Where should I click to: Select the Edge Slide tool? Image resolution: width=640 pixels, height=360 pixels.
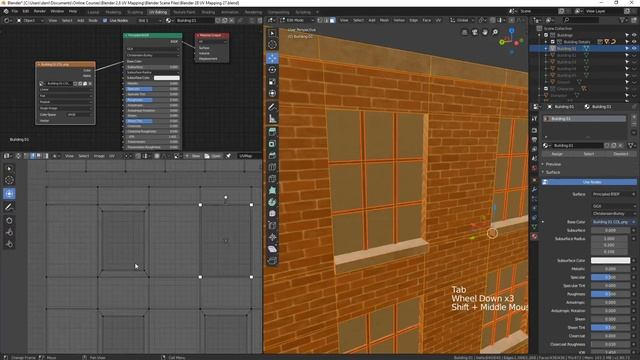272,226
